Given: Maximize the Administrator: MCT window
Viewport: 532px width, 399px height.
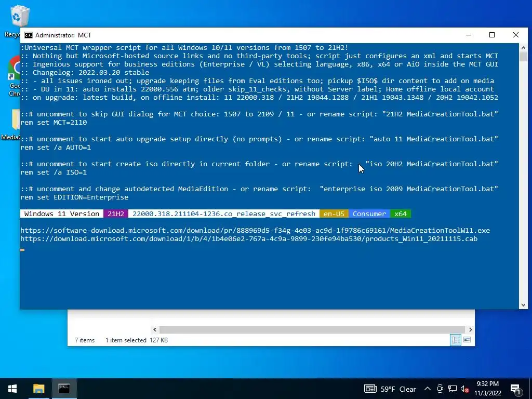Looking at the screenshot, I should [x=492, y=35].
